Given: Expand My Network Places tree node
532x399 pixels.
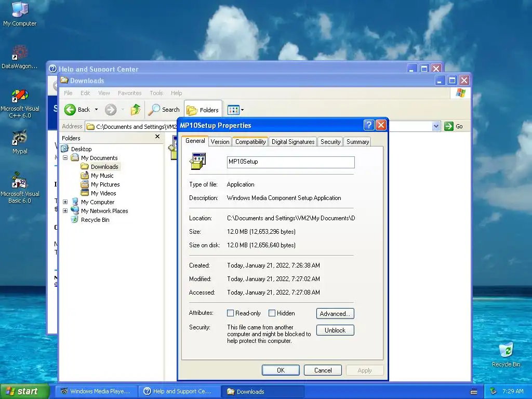Looking at the screenshot, I should [65, 211].
